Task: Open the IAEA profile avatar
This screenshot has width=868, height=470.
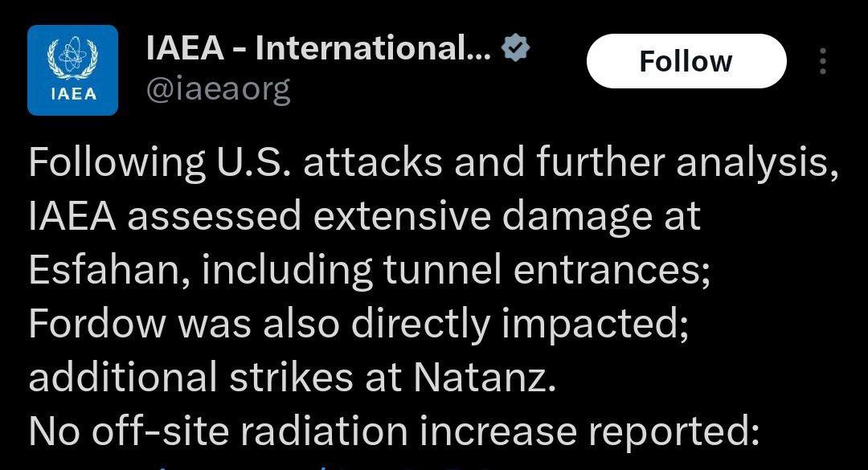Action: click(72, 71)
